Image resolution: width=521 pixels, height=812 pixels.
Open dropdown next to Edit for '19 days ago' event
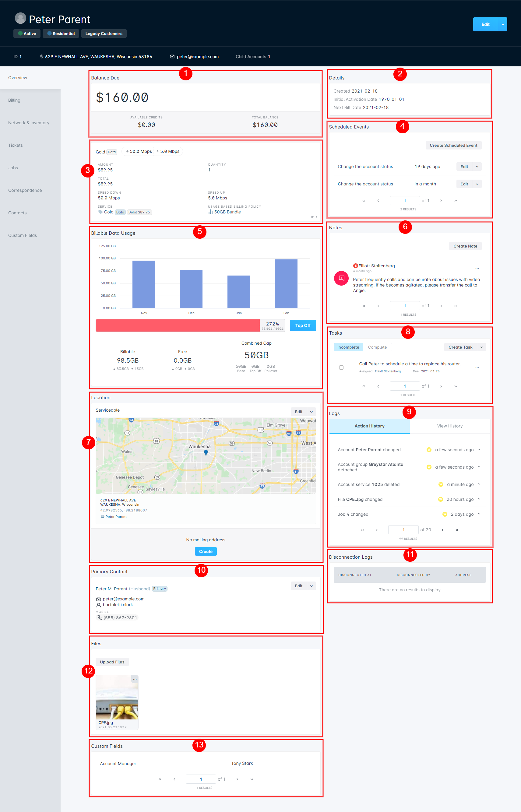[x=477, y=167]
